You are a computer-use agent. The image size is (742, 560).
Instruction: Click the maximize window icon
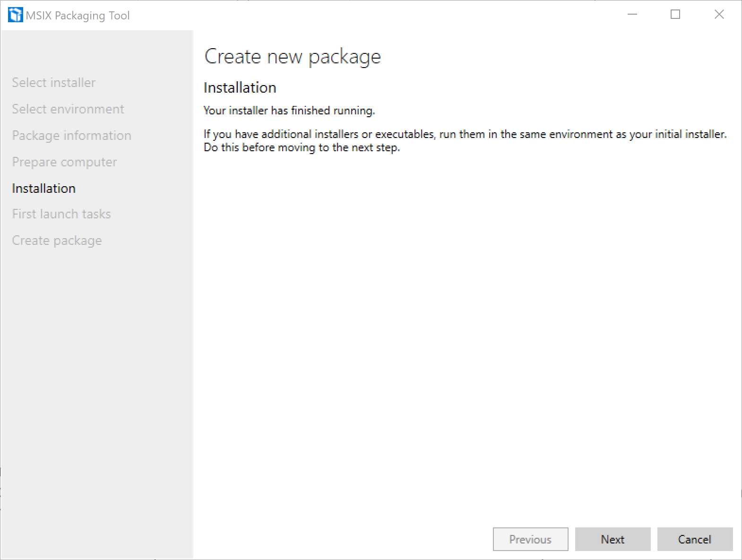[x=675, y=15]
